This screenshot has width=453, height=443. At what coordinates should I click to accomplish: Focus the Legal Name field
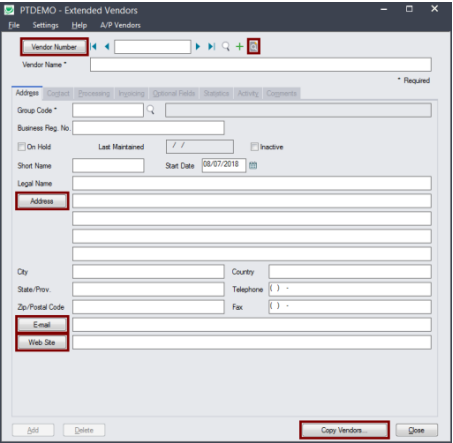pos(252,183)
